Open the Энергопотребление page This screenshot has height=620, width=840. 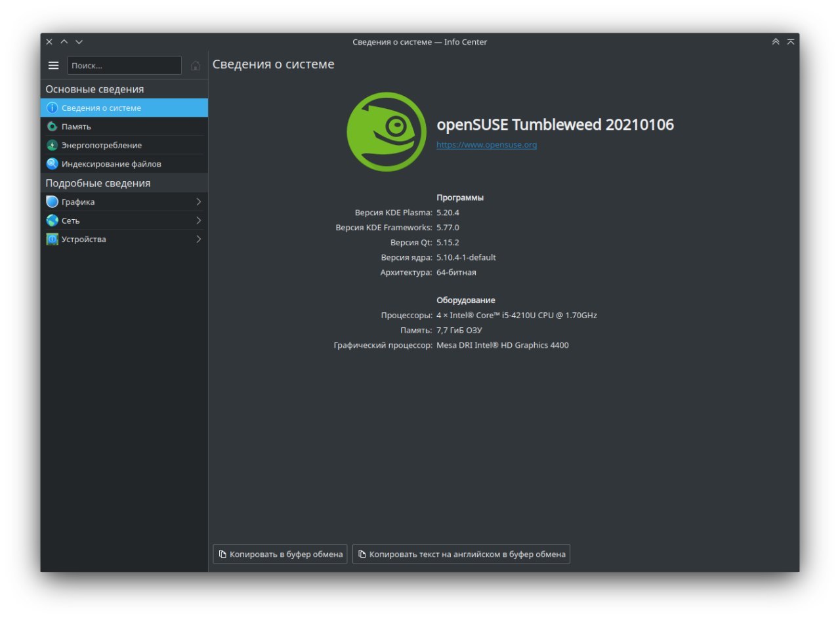124,145
